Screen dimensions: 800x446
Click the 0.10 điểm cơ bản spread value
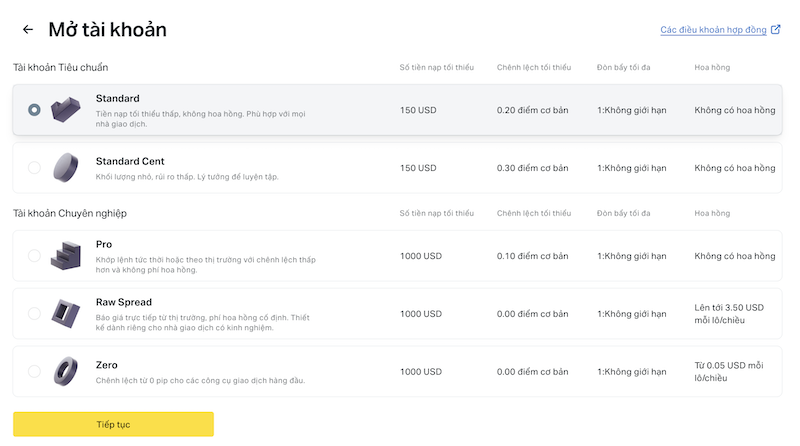tap(533, 256)
